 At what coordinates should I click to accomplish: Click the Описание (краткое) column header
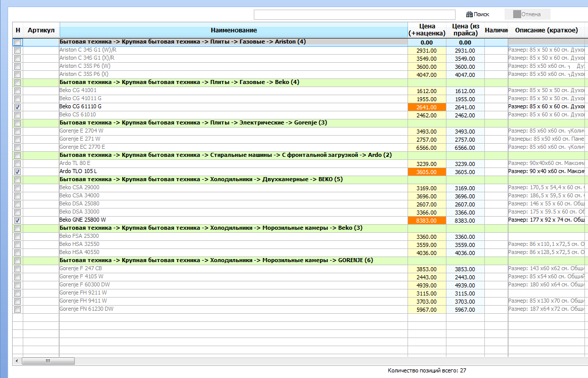(547, 30)
